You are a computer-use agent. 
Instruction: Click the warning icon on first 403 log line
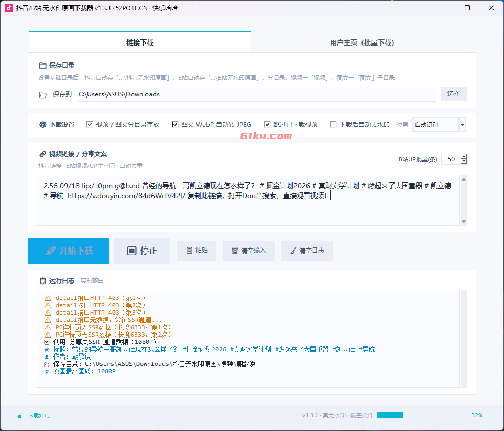tap(48, 298)
